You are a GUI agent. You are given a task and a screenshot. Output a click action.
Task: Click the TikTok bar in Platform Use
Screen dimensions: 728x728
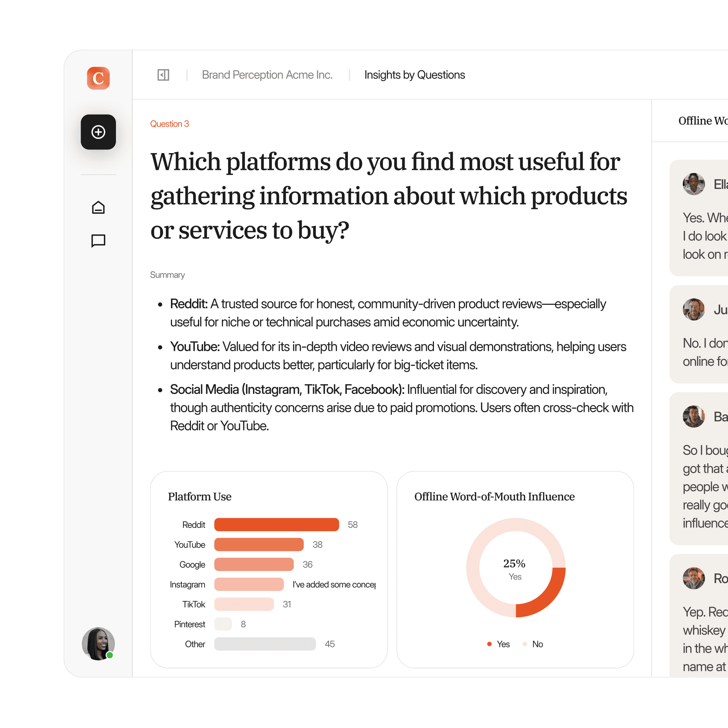pos(244,605)
